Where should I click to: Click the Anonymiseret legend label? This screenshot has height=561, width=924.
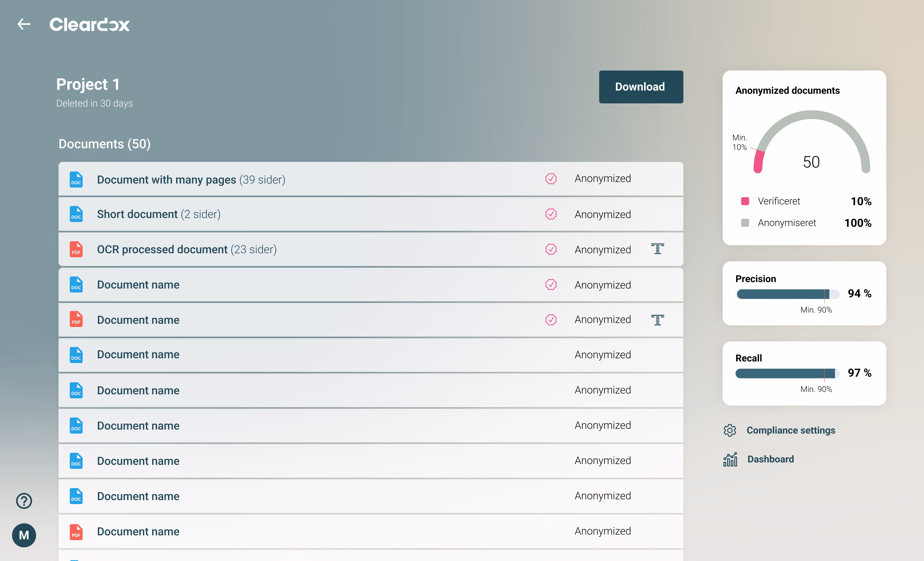(787, 223)
